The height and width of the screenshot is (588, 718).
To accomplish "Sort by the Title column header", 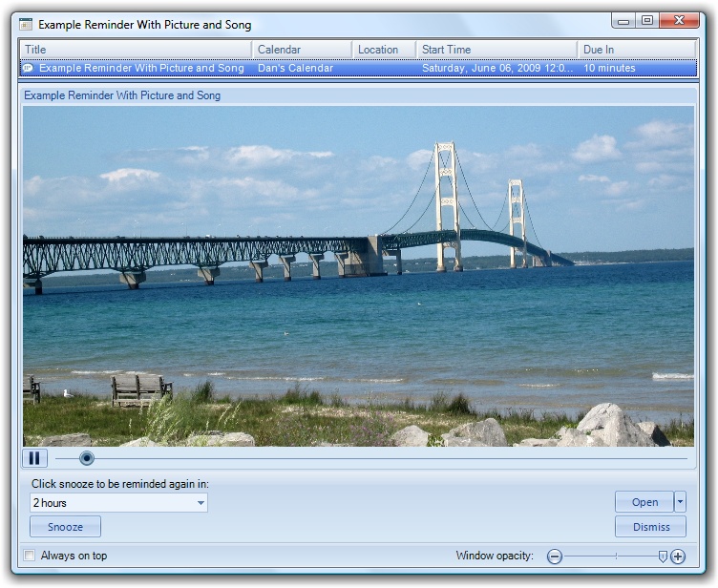I will (136, 50).
